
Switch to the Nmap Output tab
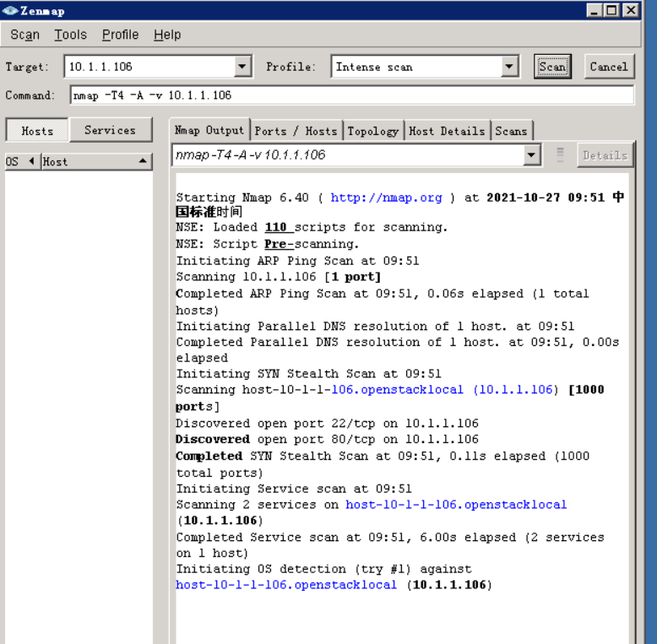tap(209, 130)
